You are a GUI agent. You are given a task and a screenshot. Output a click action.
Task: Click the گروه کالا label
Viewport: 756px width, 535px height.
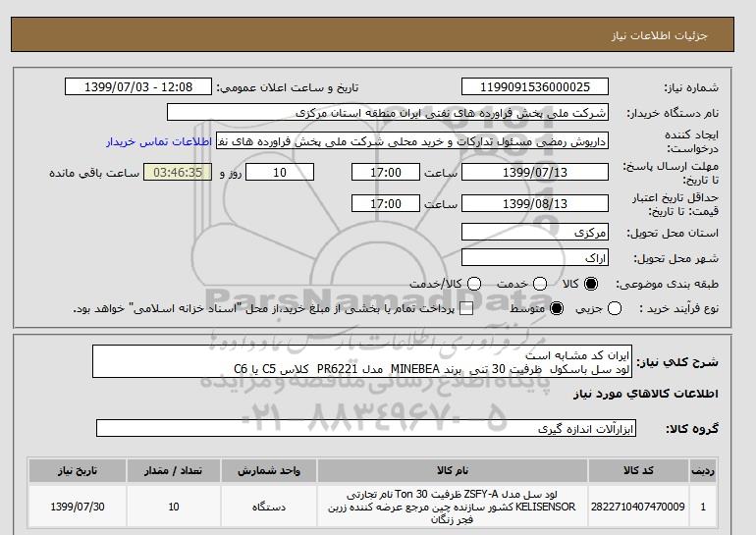point(692,428)
